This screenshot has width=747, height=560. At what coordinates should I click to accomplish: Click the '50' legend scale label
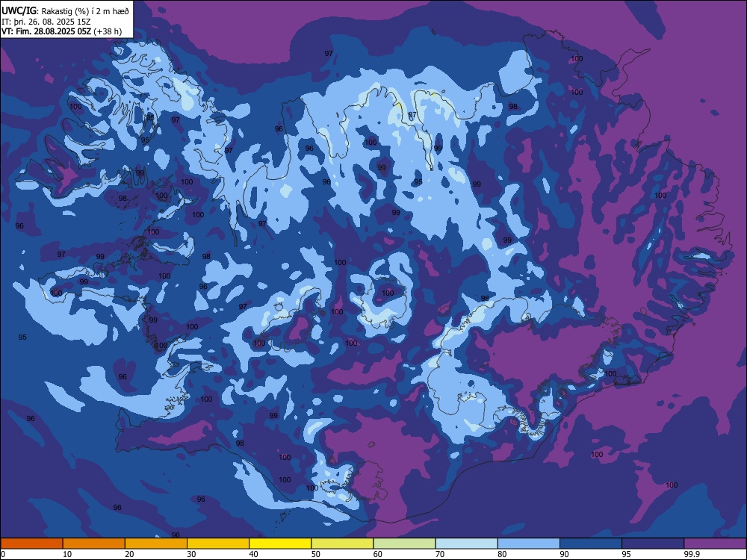tap(315, 554)
